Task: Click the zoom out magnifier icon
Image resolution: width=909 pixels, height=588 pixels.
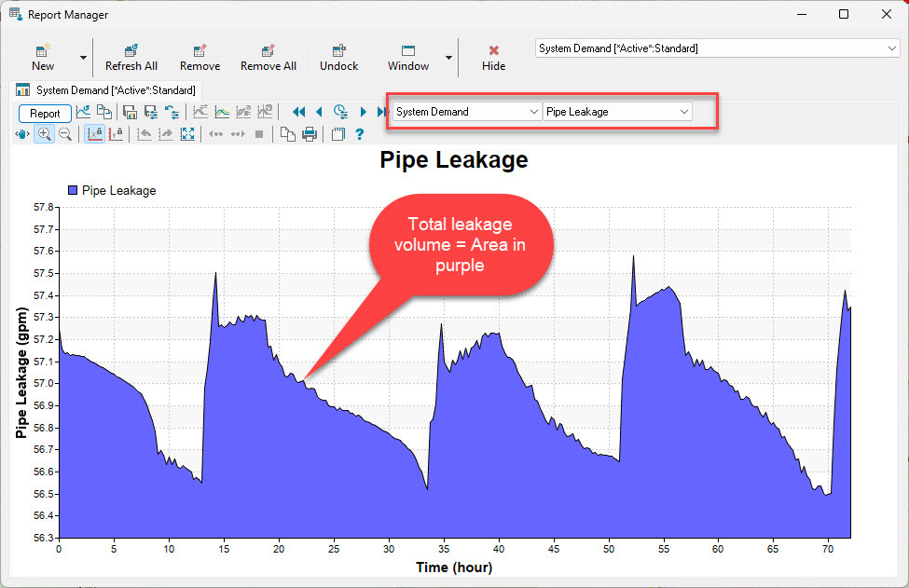Action: tap(65, 134)
